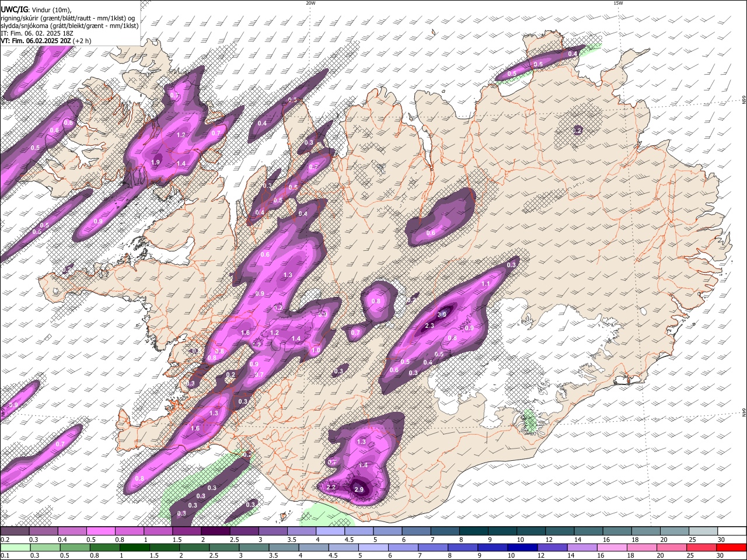
Task: Click the bright magenta 0.5 swatch in snow scale
Action: pyautogui.click(x=101, y=531)
